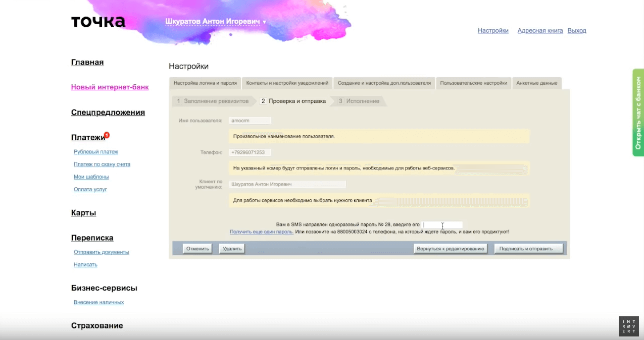This screenshot has height=340, width=644.
Task: Open the account name dropdown arrow
Action: pos(264,22)
